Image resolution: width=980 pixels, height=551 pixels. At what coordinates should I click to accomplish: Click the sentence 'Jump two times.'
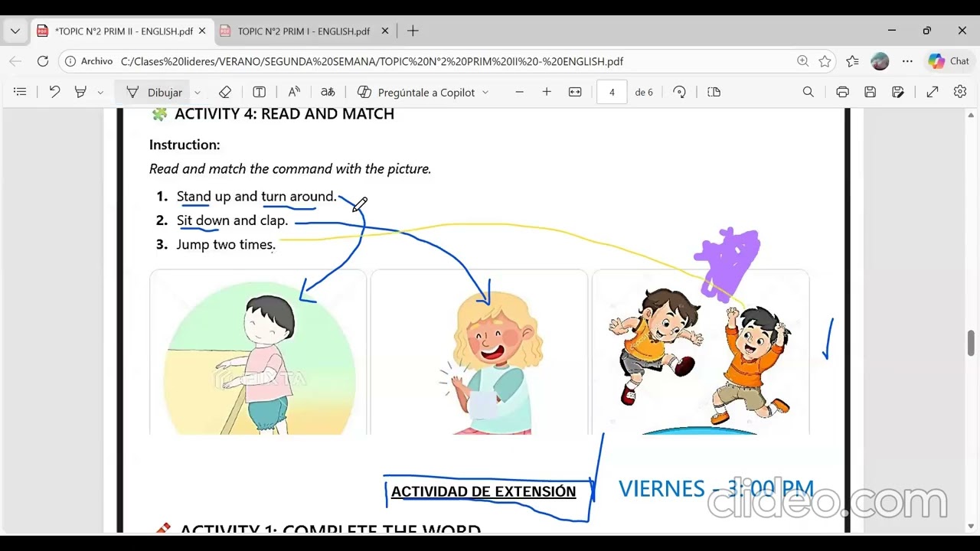[225, 245]
